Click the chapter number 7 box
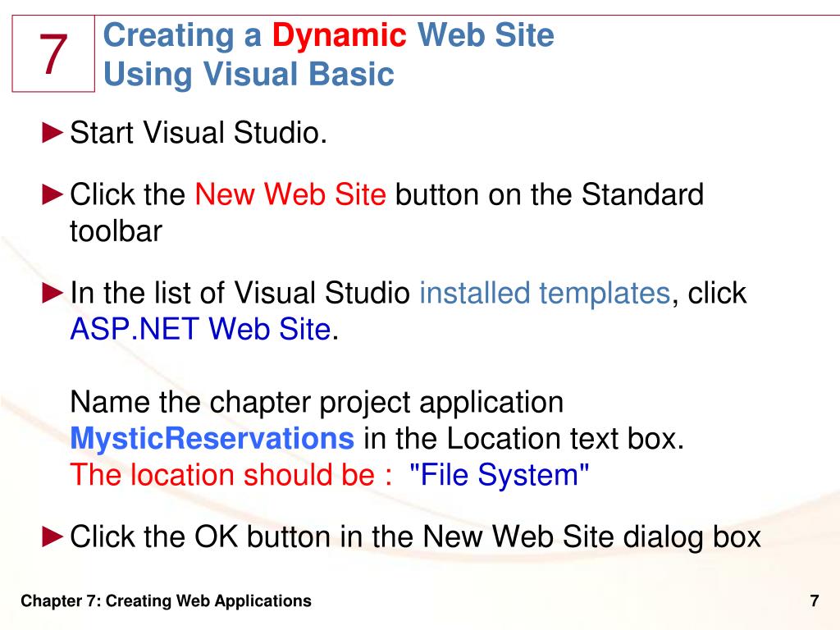 coord(53,53)
